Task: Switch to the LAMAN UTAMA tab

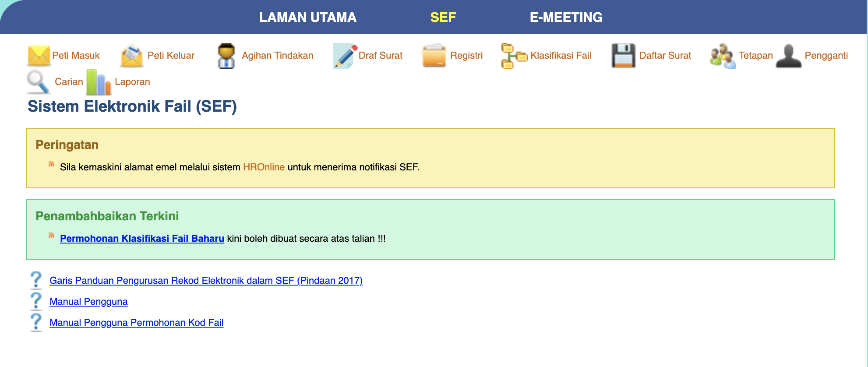Action: coord(307,17)
